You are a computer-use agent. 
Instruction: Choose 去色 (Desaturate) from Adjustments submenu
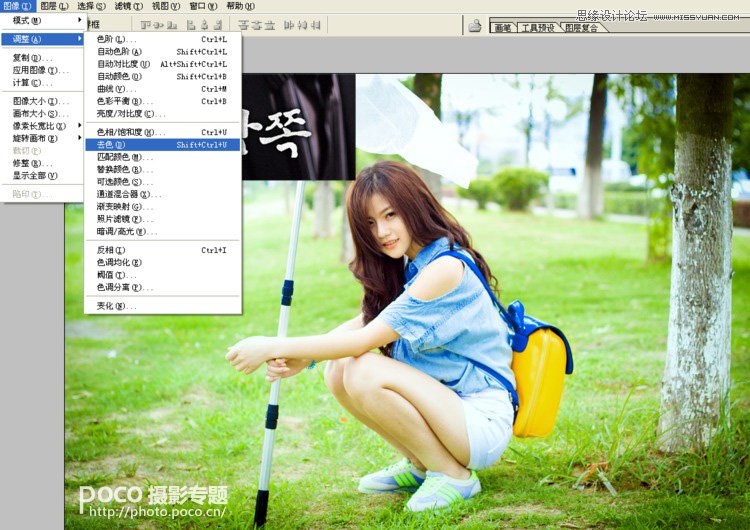pyautogui.click(x=163, y=144)
